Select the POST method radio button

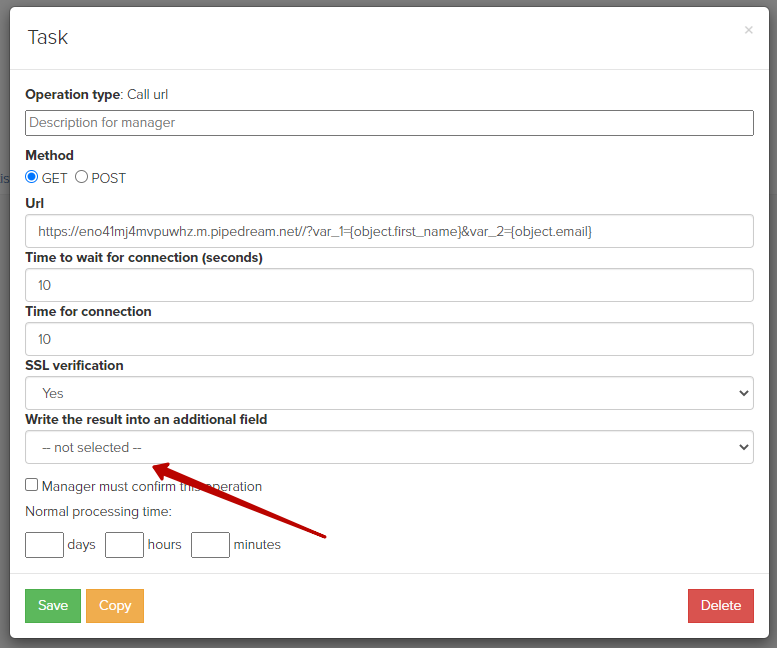click(81, 177)
